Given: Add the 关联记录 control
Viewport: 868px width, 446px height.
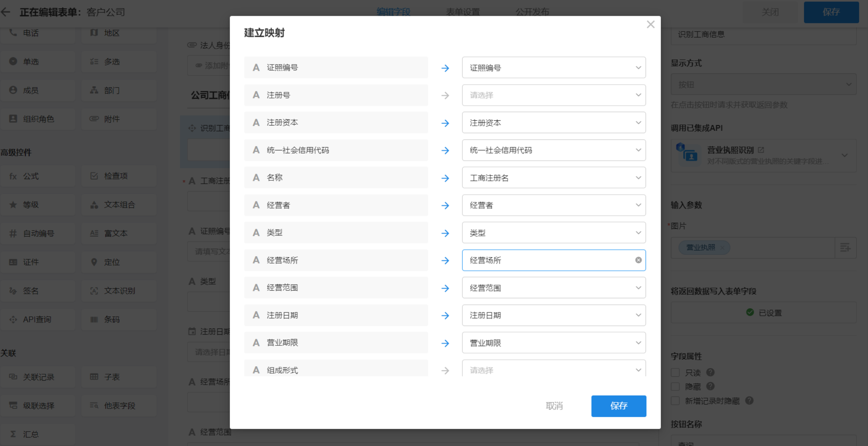Looking at the screenshot, I should pyautogui.click(x=38, y=377).
